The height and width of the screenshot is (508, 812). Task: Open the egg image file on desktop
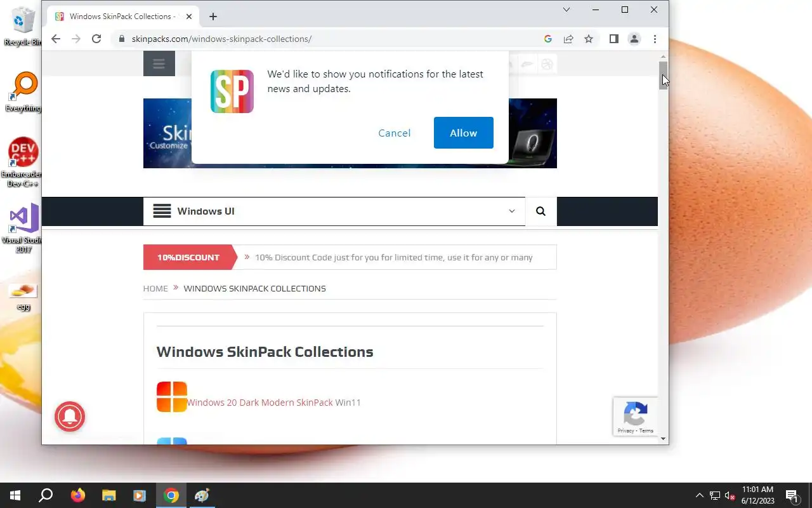[x=23, y=297]
